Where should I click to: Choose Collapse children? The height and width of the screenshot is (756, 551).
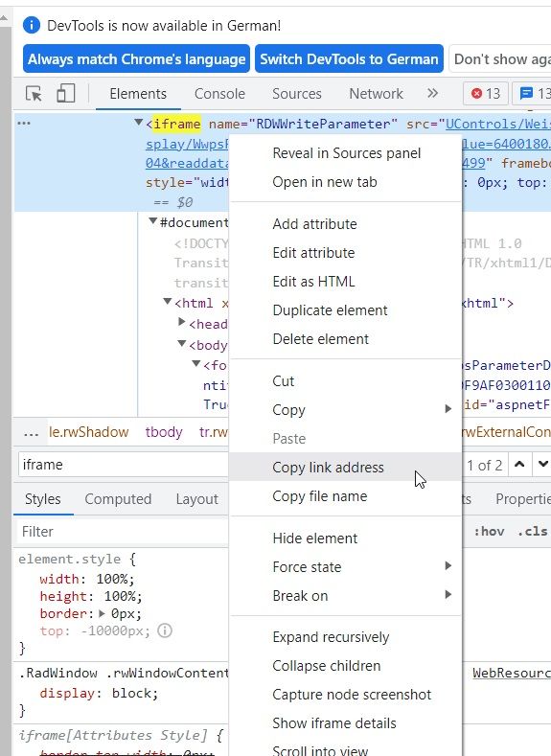[345, 666]
